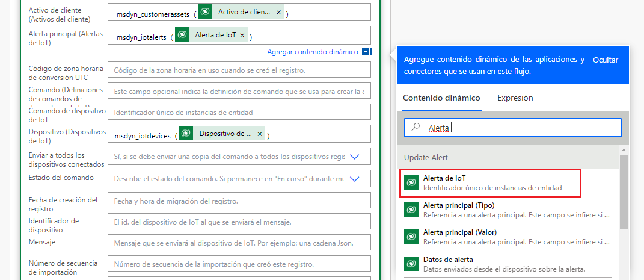Focus the Mensaje field
Screen dimensions: 644x280
(239, 243)
